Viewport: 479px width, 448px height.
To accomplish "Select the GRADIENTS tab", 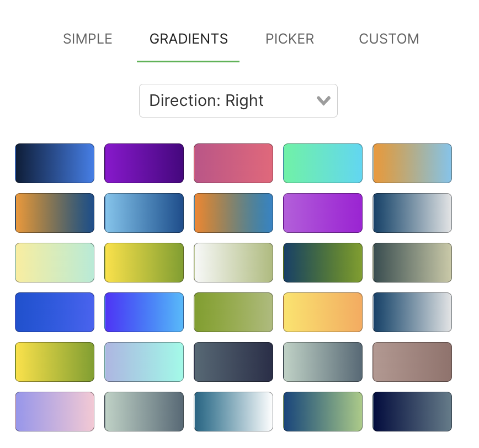I will 188,39.
